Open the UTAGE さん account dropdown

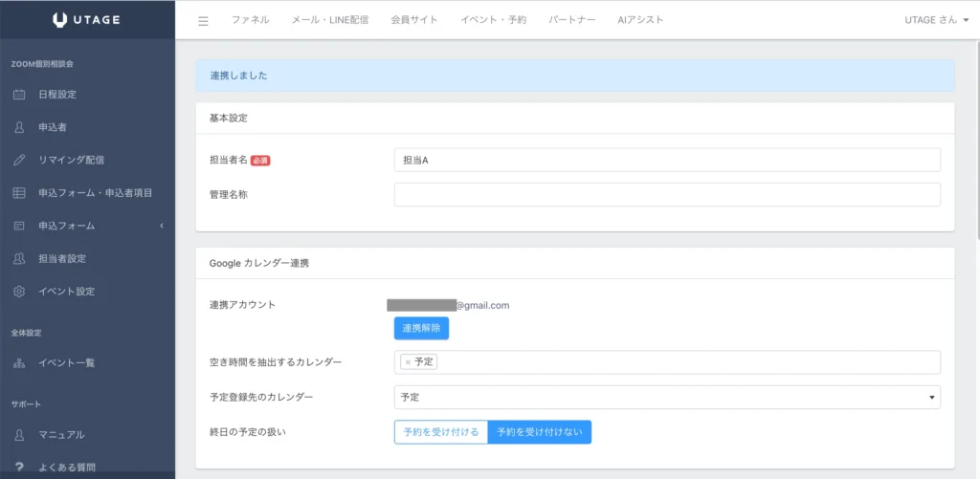click(x=936, y=20)
